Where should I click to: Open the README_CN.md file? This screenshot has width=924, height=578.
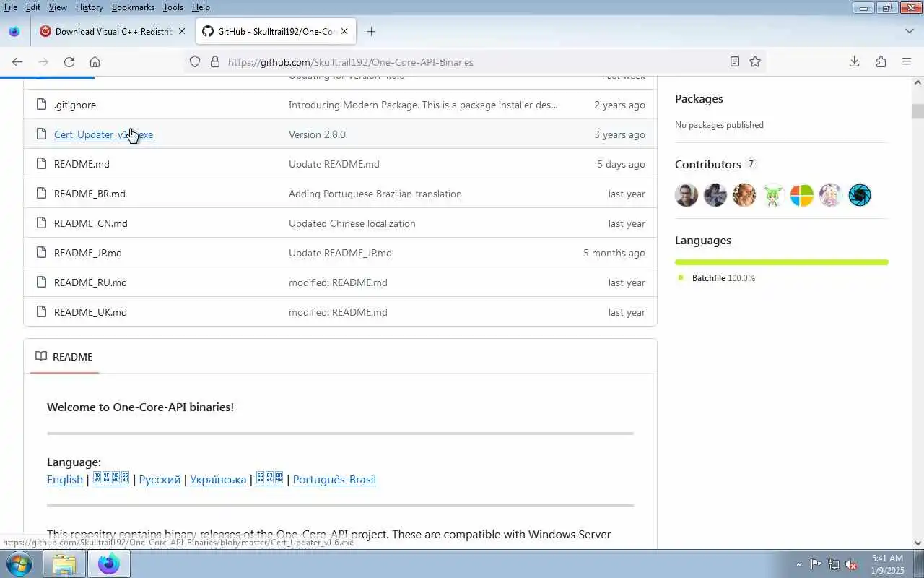pos(91,223)
